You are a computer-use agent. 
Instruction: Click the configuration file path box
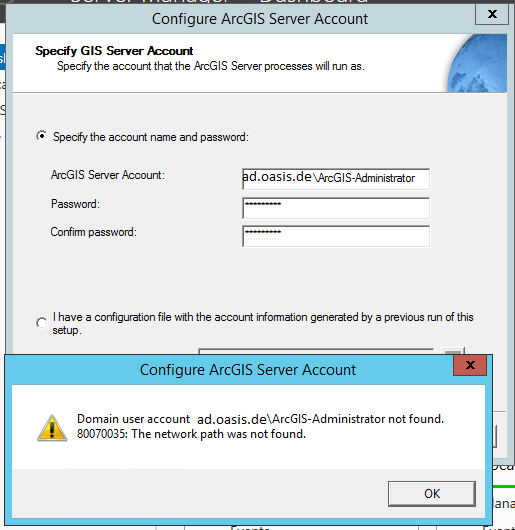(x=316, y=351)
